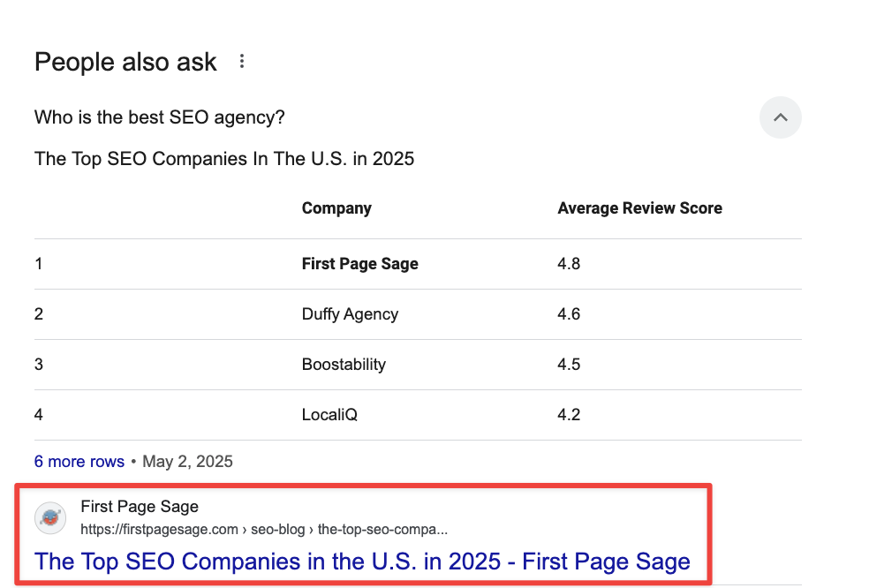This screenshot has width=869, height=588.
Task: Click the 4.5 review score value
Action: pyautogui.click(x=569, y=365)
